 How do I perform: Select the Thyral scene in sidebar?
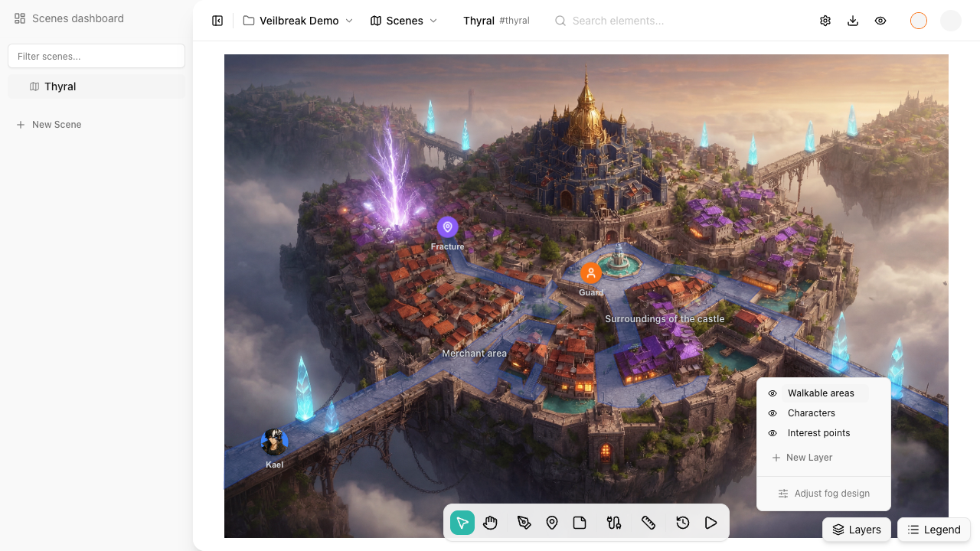click(96, 86)
